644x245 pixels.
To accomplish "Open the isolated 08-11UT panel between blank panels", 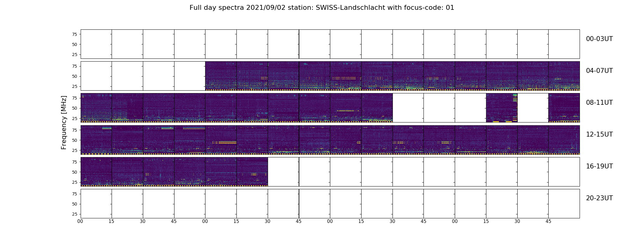I will coord(502,108).
